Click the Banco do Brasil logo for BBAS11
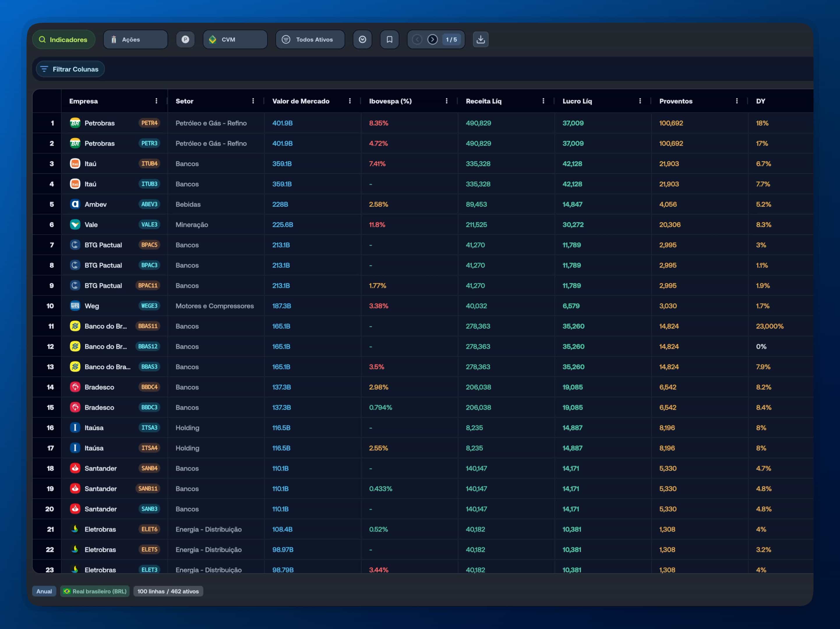840x629 pixels. click(75, 326)
